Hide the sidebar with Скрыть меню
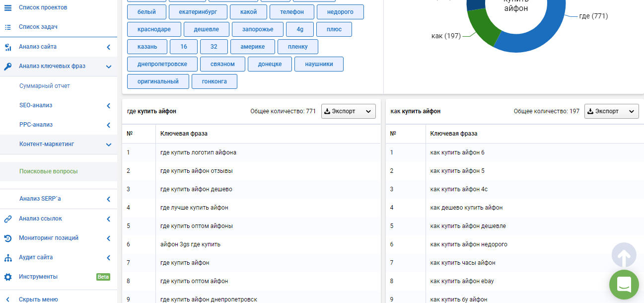 (x=38, y=299)
